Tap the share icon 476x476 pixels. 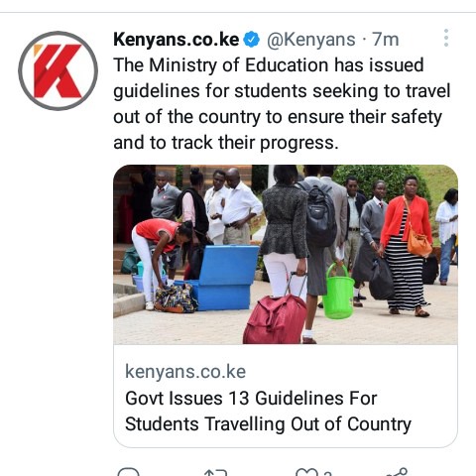pos(397,472)
